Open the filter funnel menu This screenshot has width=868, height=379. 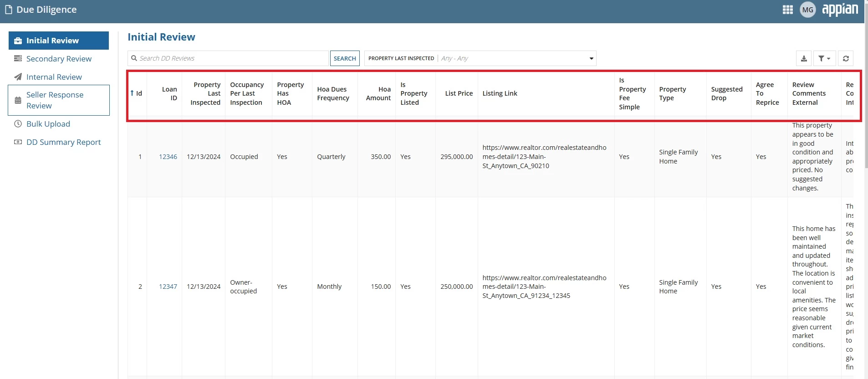tap(824, 58)
